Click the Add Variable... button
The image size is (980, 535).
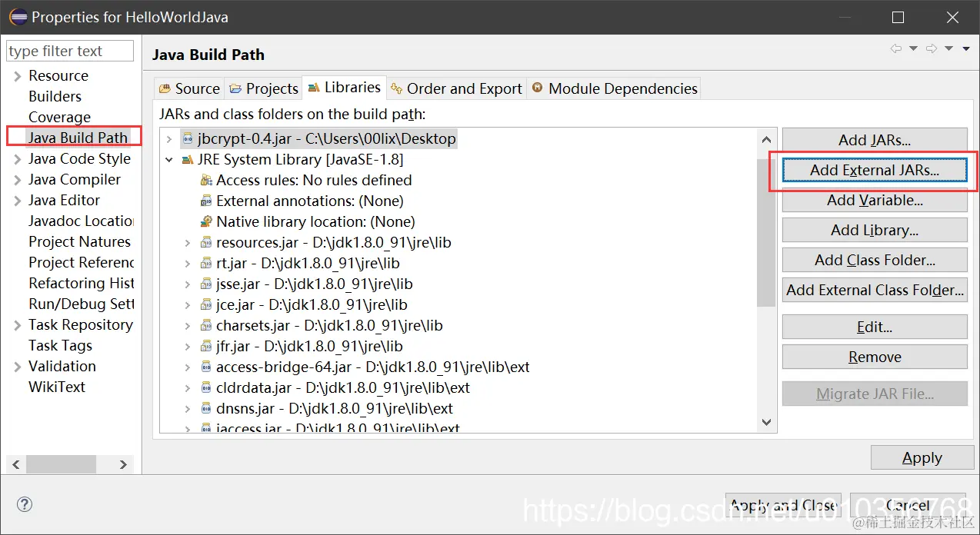(875, 201)
